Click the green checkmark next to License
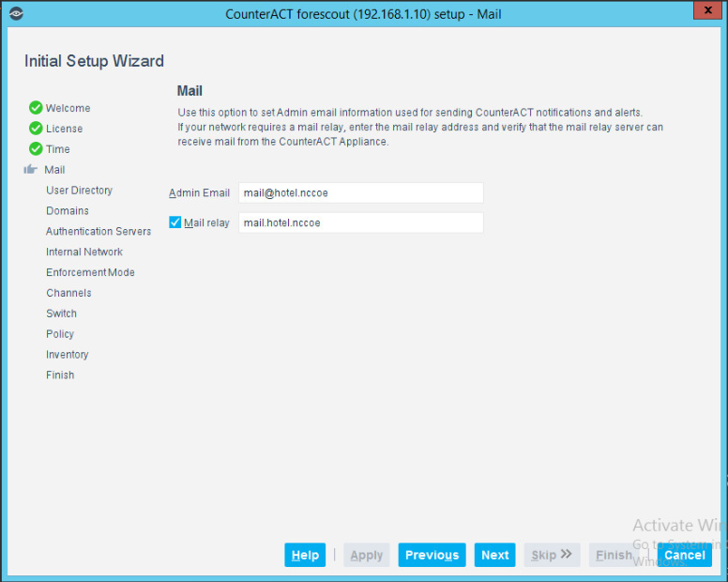This screenshot has width=728, height=582. (x=36, y=129)
